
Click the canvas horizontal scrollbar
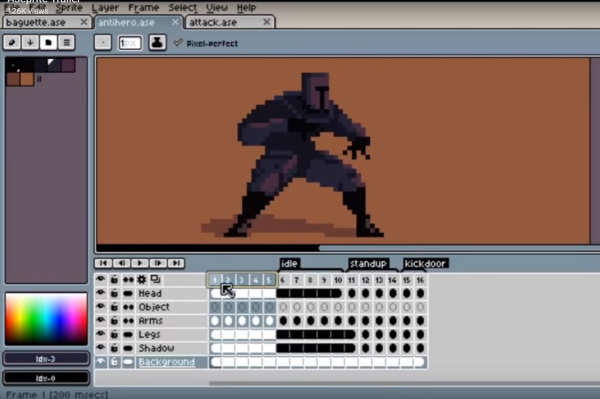[x=207, y=248]
